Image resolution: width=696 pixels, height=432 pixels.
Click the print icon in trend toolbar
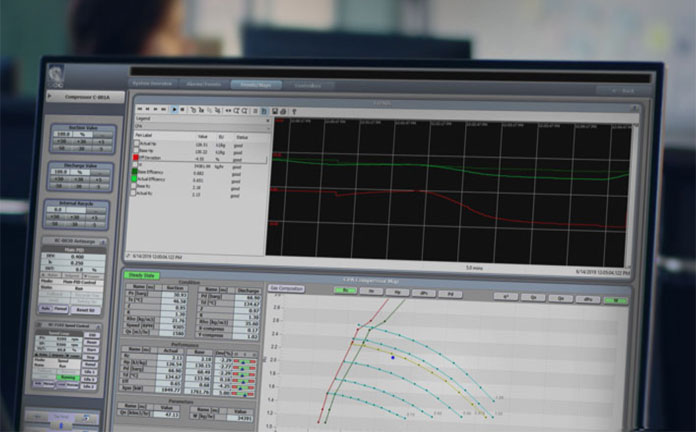point(283,111)
